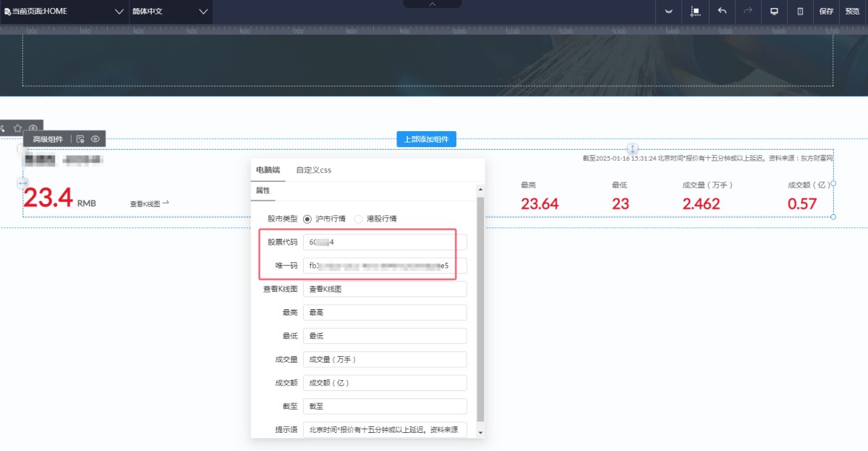Switch to desktop monitor preview icon
Image resolution: width=868 pixels, height=451 pixels.
coord(774,12)
